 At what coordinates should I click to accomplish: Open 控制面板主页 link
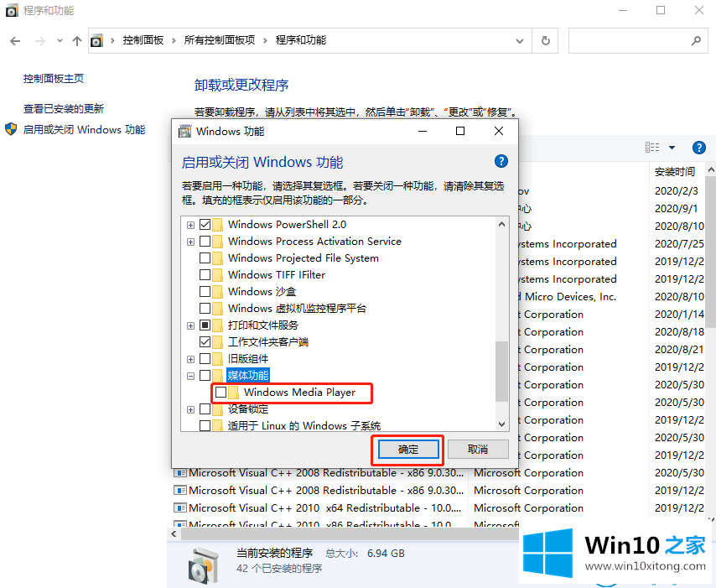pos(54,79)
